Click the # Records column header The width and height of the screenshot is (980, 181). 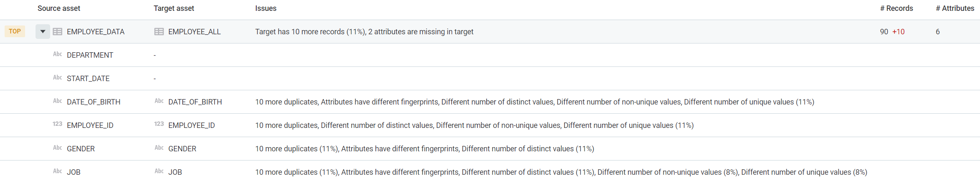pyautogui.click(x=896, y=8)
